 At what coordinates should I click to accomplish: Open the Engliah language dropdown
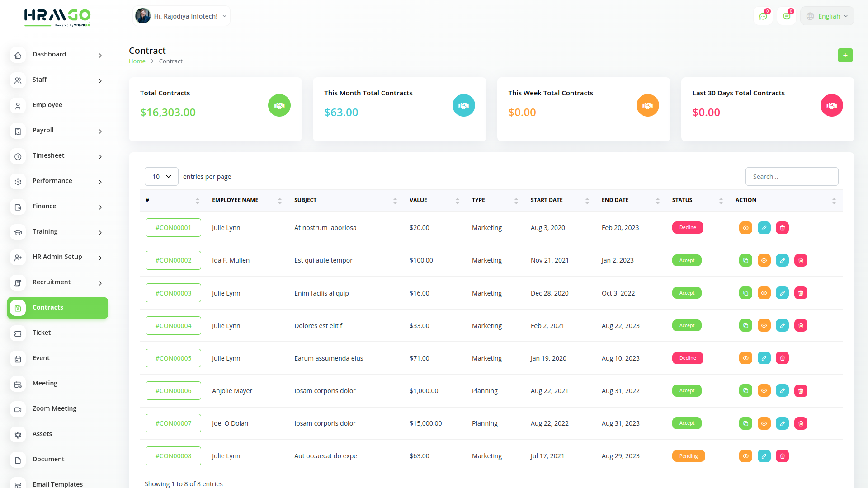[x=827, y=16]
